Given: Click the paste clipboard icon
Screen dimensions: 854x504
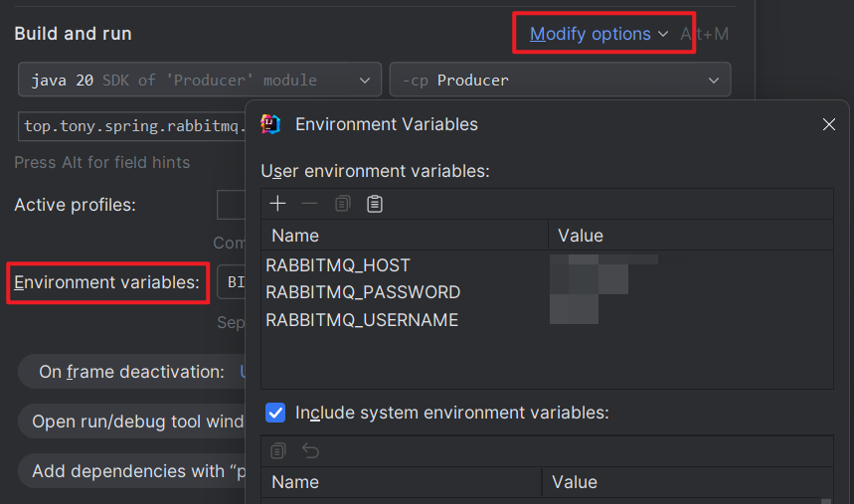Looking at the screenshot, I should pyautogui.click(x=375, y=204).
